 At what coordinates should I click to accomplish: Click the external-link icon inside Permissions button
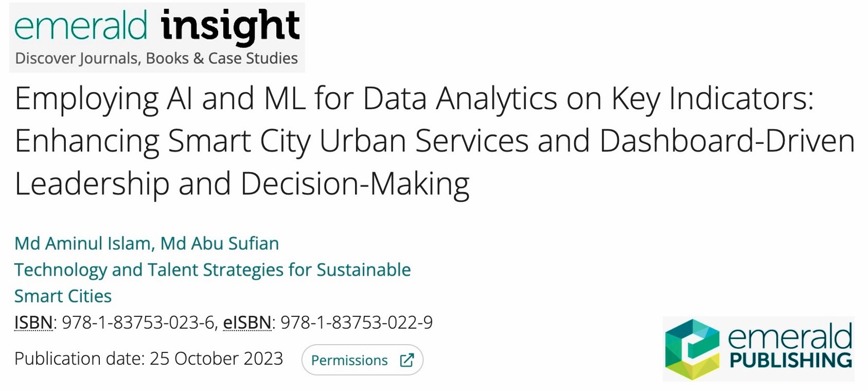406,360
